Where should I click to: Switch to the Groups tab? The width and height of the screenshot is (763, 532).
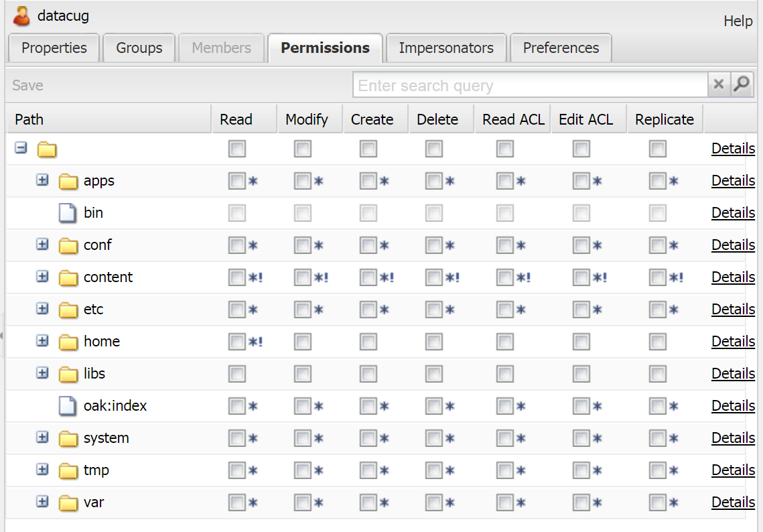pos(139,48)
